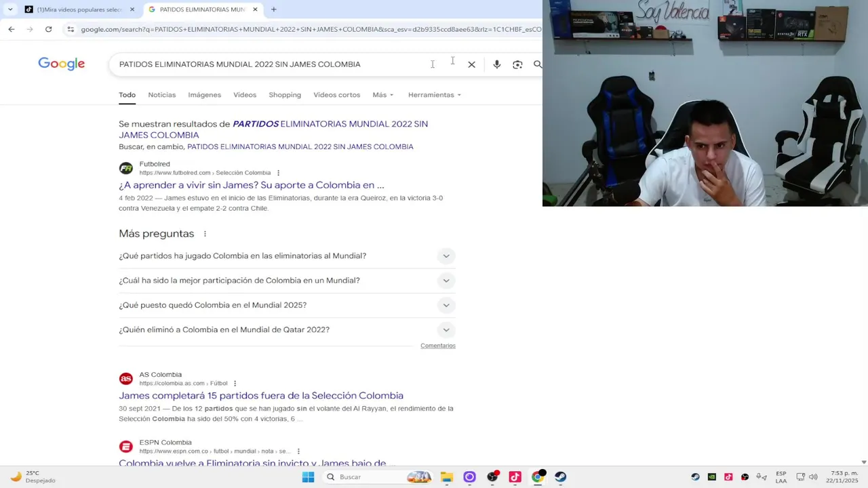Open the purple circle app in taskbar

pyautogui.click(x=469, y=477)
